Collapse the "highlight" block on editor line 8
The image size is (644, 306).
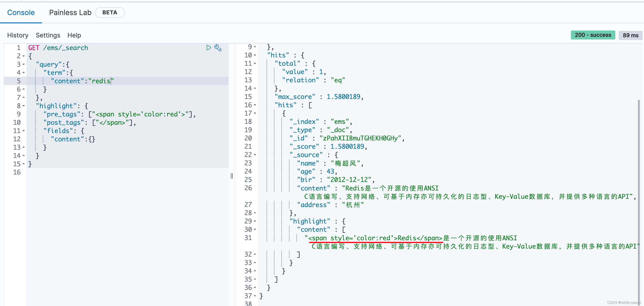coord(24,106)
